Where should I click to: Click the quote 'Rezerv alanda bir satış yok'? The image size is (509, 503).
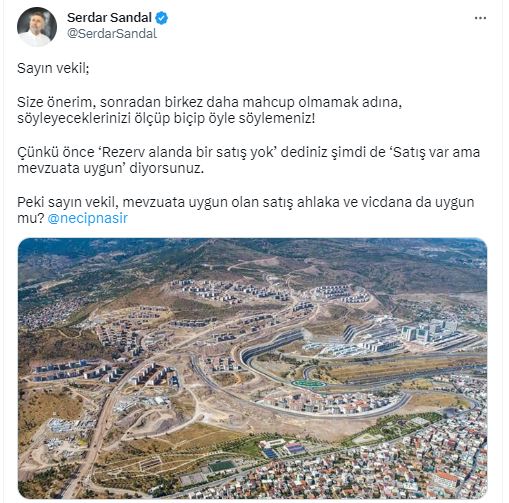pyautogui.click(x=188, y=152)
